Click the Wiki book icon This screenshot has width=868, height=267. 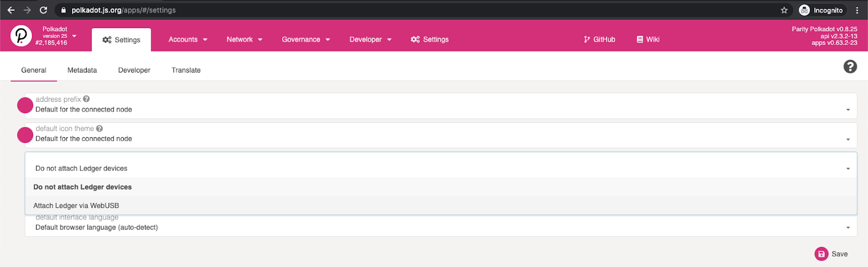pos(640,40)
